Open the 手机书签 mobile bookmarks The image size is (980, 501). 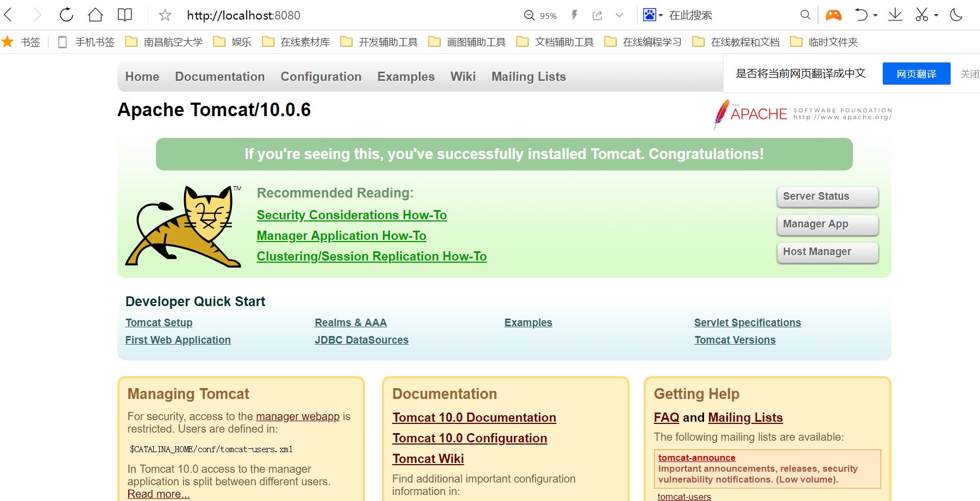click(x=86, y=42)
